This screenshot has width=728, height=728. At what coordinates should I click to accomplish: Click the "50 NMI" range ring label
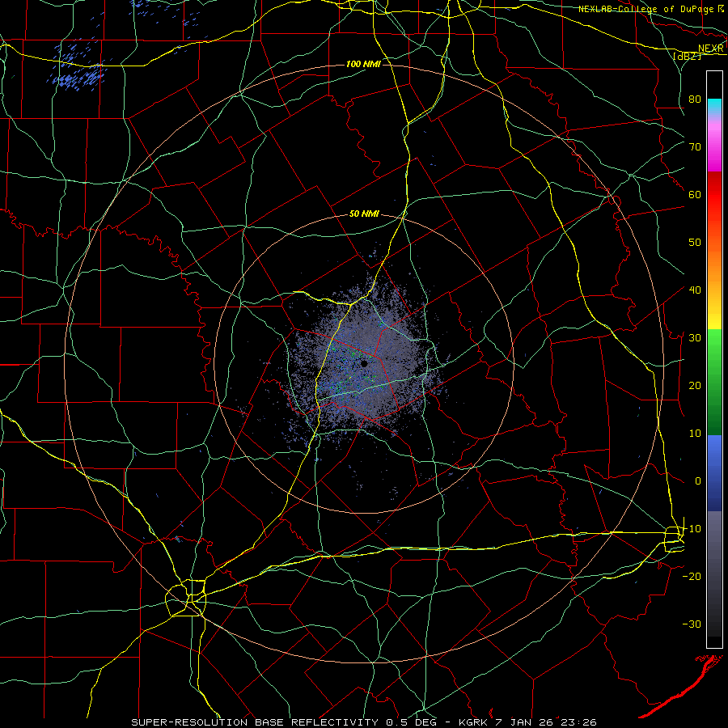coord(364,214)
